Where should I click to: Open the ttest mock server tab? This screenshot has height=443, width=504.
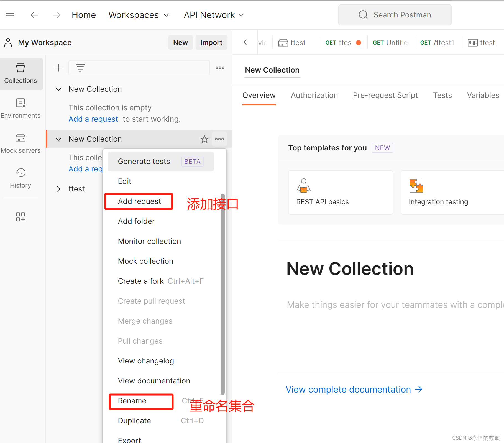coord(292,43)
